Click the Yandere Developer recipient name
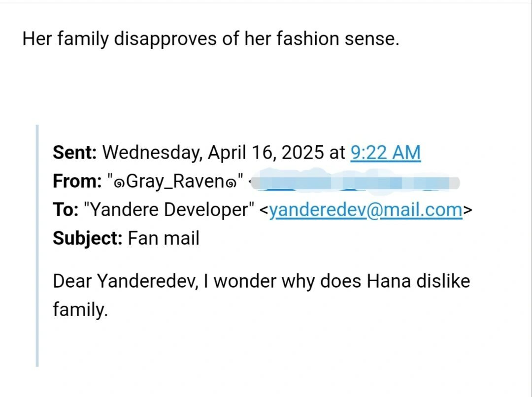This screenshot has width=532, height=397. click(169, 210)
